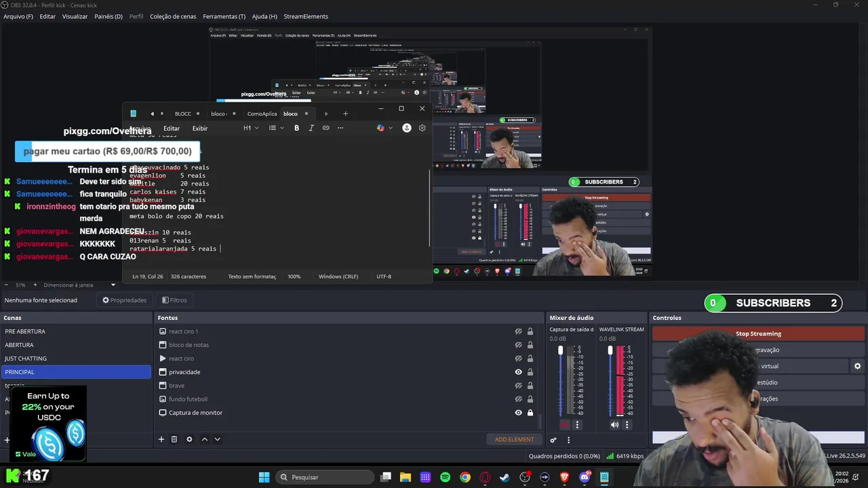Open Captura de saída channel options dots
This screenshot has width=868, height=488.
(x=577, y=425)
